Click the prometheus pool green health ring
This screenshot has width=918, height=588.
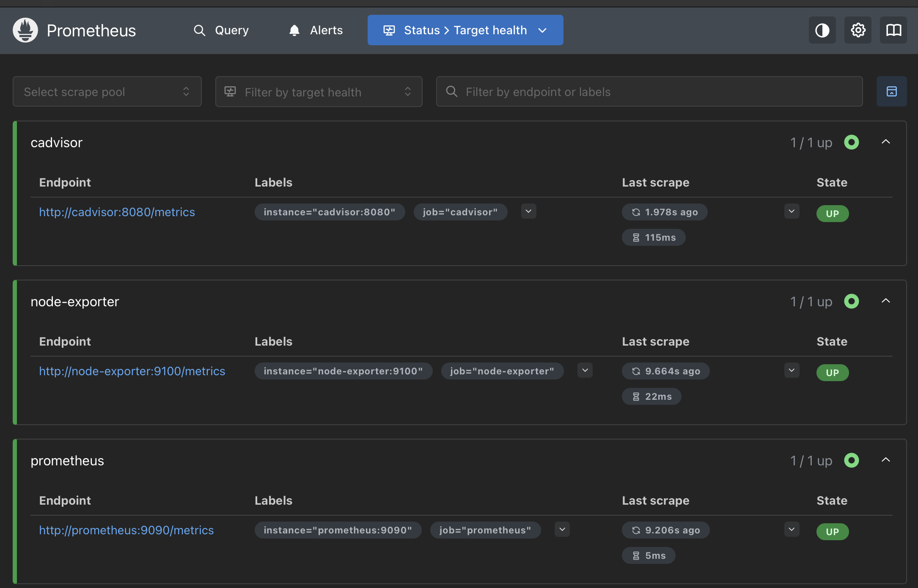(851, 460)
